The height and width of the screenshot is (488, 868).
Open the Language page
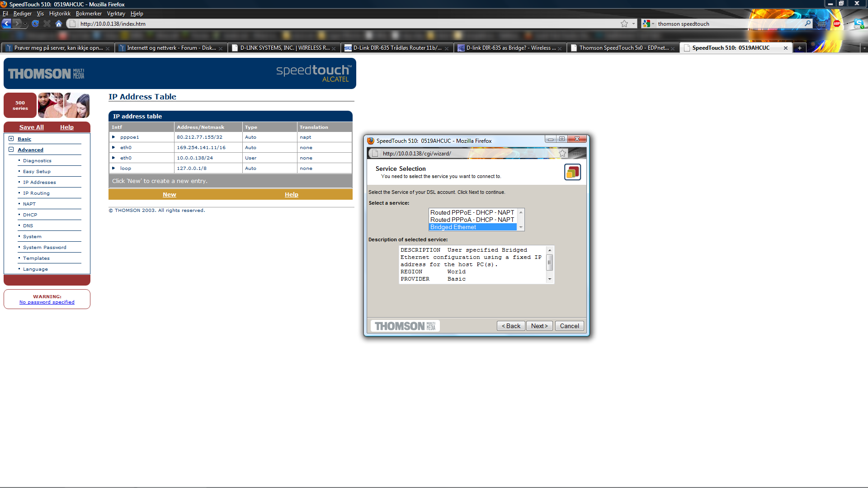pos(35,269)
